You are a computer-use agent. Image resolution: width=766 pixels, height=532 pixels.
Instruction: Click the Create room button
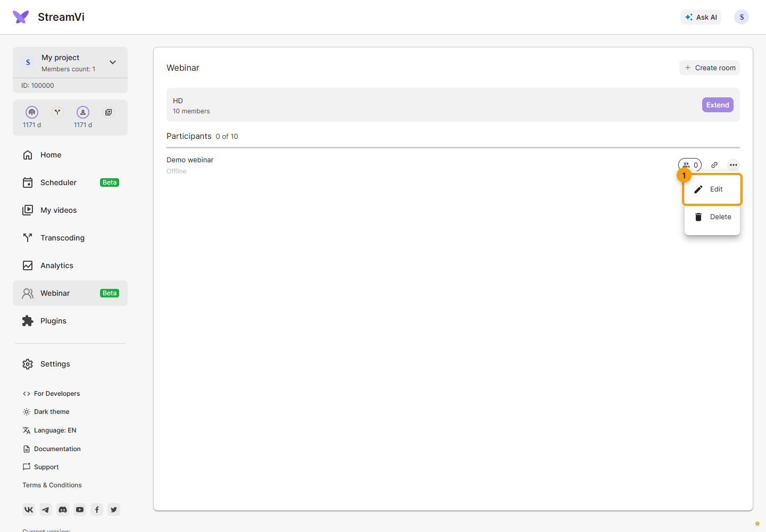[710, 68]
